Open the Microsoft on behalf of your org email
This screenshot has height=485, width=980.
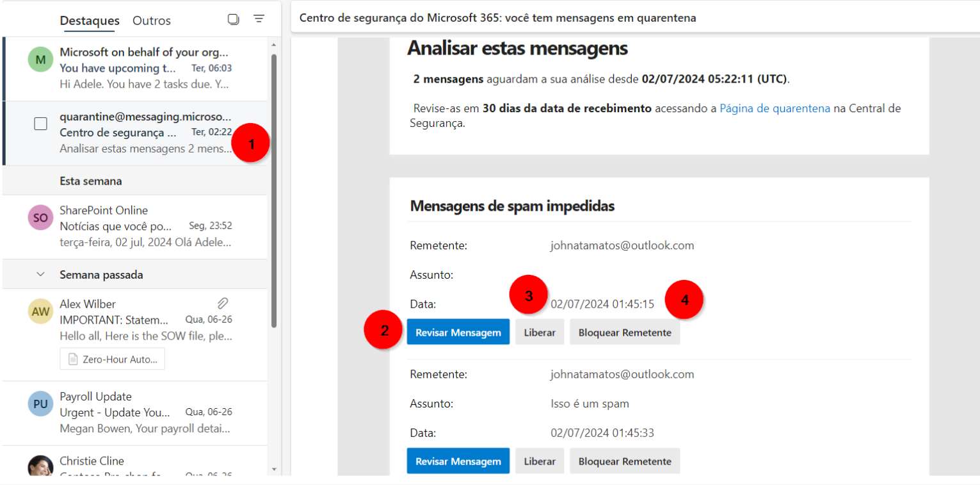point(136,69)
